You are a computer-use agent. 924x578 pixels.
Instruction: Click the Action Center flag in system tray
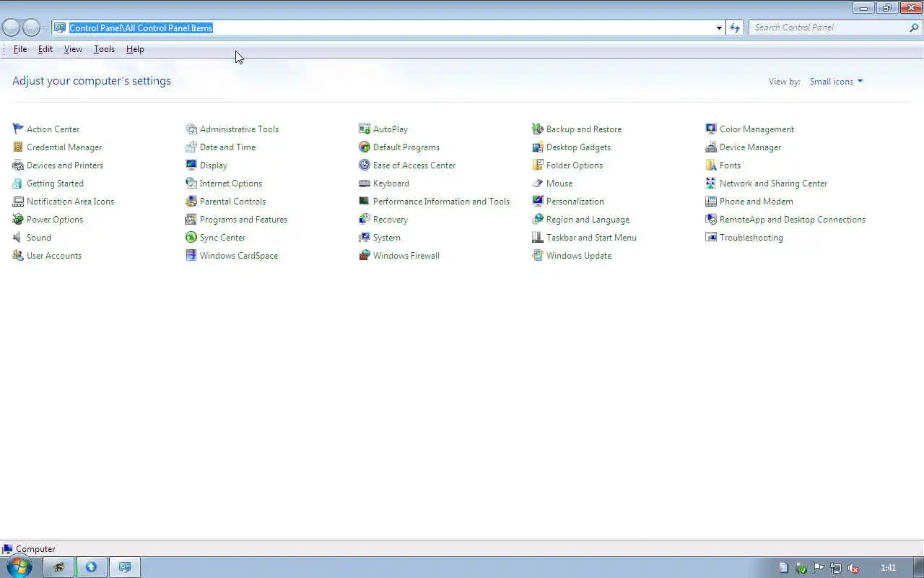coord(819,568)
